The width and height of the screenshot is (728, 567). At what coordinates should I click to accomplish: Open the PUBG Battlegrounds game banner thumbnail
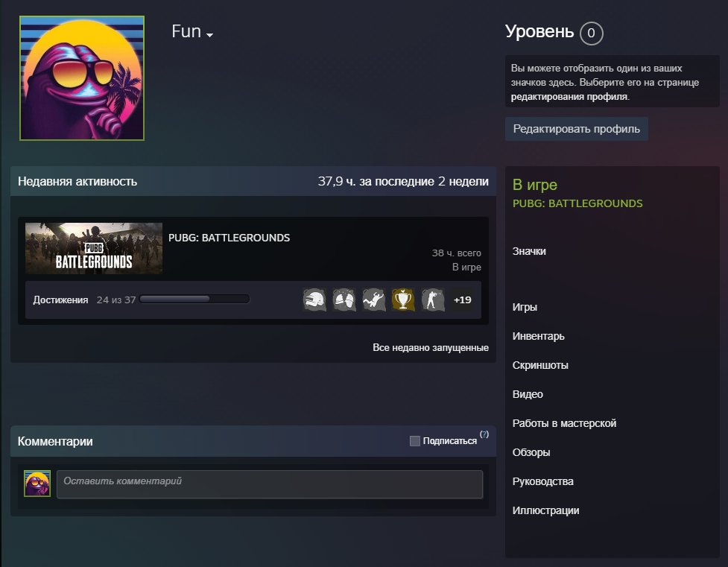tap(94, 248)
